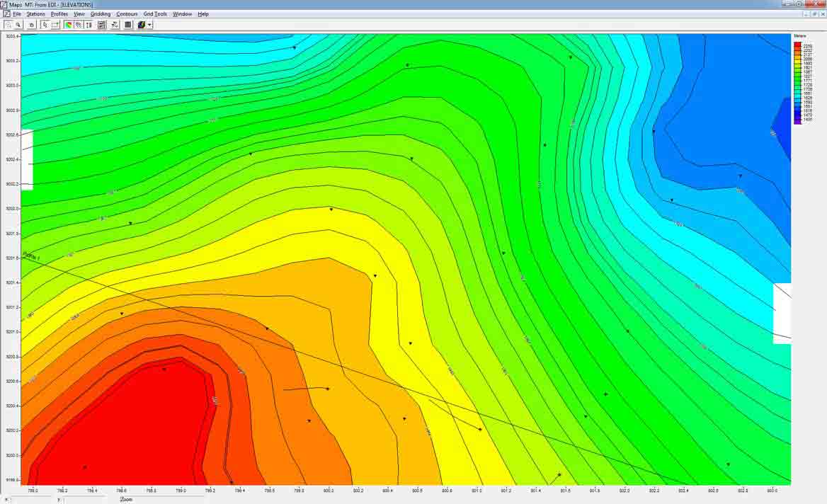Image resolution: width=827 pixels, height=504 pixels.
Task: Click the red 2200m swatch in the Meters legend
Action: 799,43
